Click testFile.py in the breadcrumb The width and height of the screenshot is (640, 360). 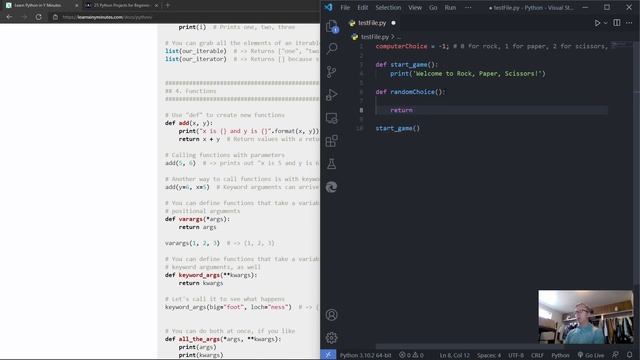[374, 37]
